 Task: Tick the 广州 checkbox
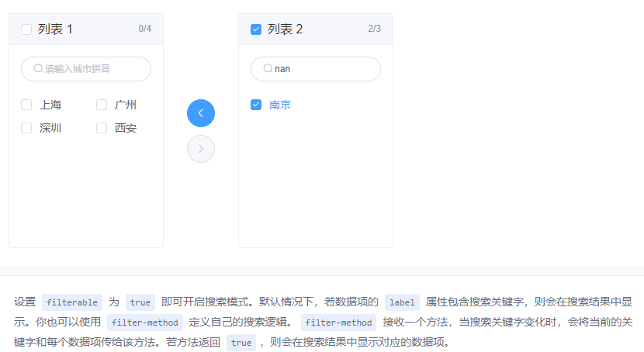point(102,105)
